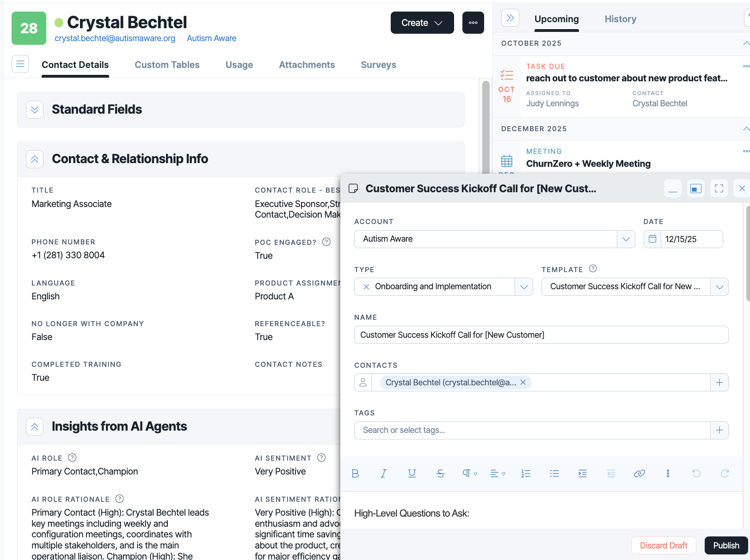The width and height of the screenshot is (750, 560).
Task: Expand the Standard Fields section
Action: (x=35, y=110)
